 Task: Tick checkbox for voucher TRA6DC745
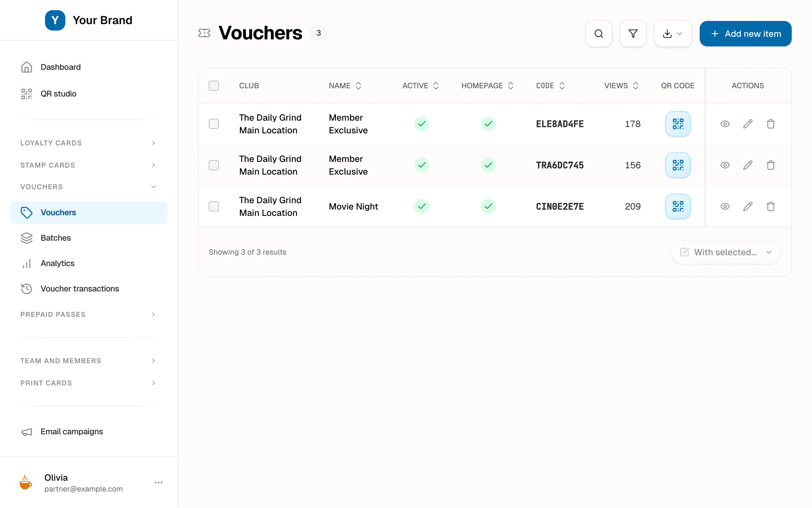click(214, 165)
